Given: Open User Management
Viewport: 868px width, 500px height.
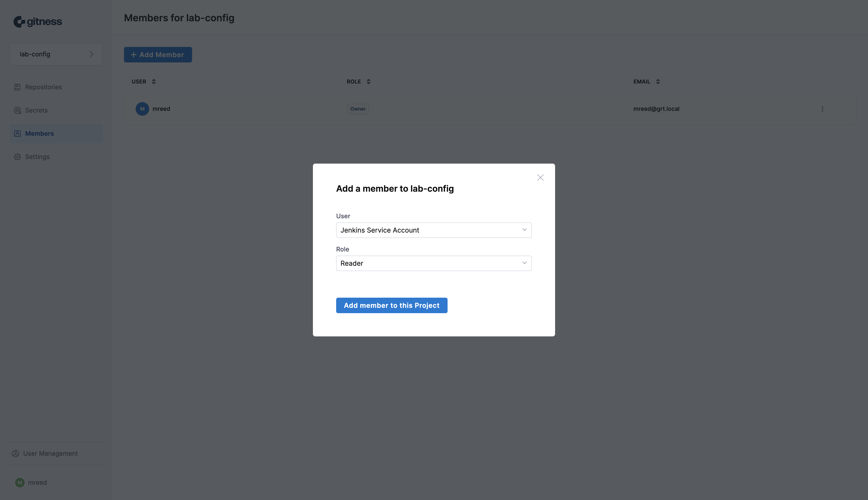Looking at the screenshot, I should click(x=51, y=453).
